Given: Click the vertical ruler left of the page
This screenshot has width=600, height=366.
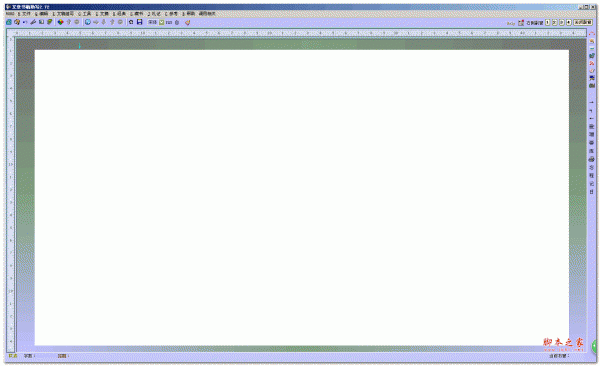Looking at the screenshot, I should click(x=11, y=194).
